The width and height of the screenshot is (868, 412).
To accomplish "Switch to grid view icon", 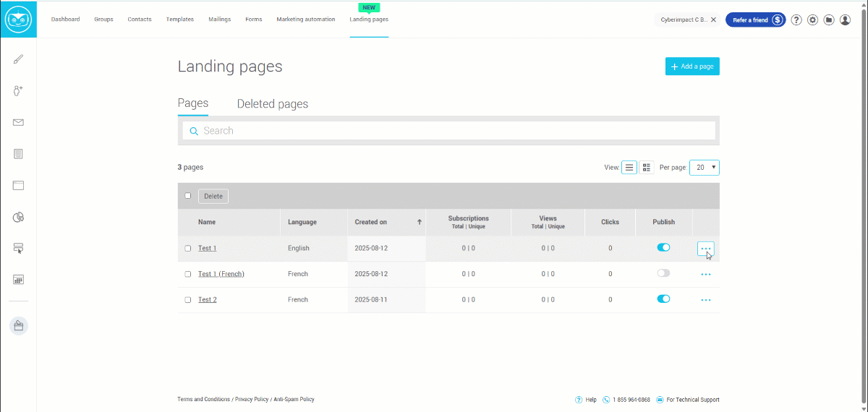I will (x=647, y=168).
